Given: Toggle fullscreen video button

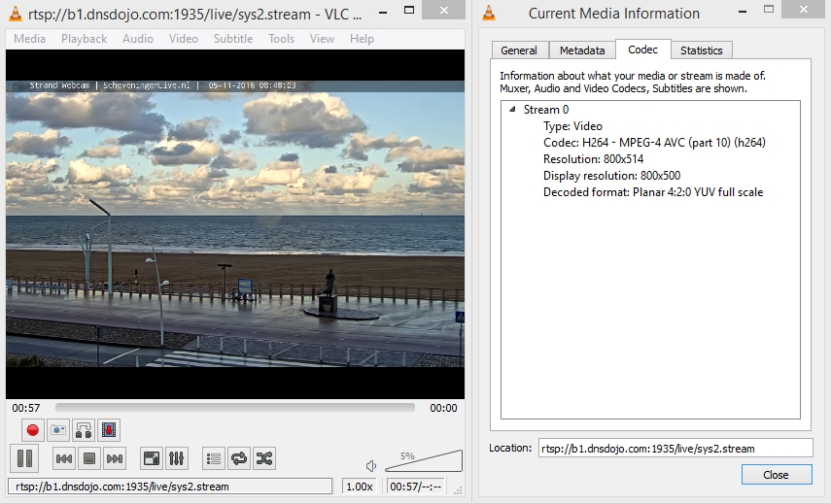Looking at the screenshot, I should tap(151, 458).
